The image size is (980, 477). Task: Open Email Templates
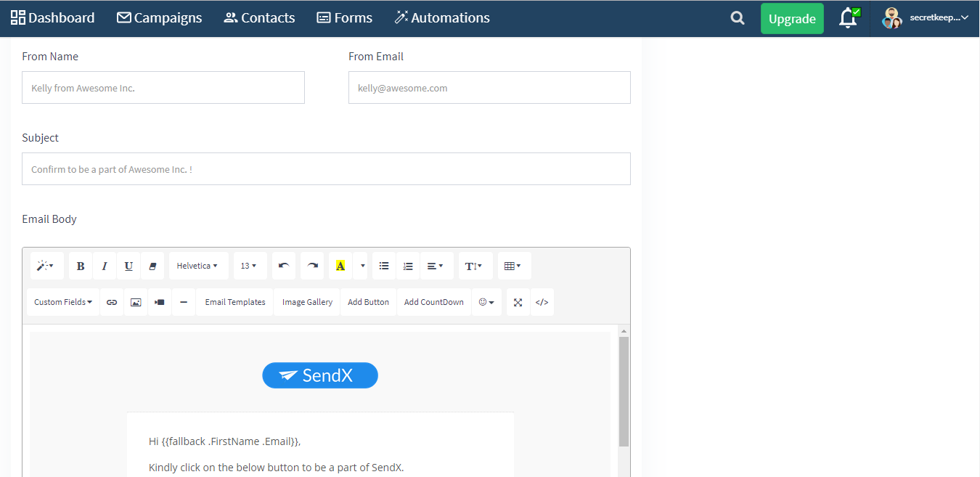(x=235, y=302)
